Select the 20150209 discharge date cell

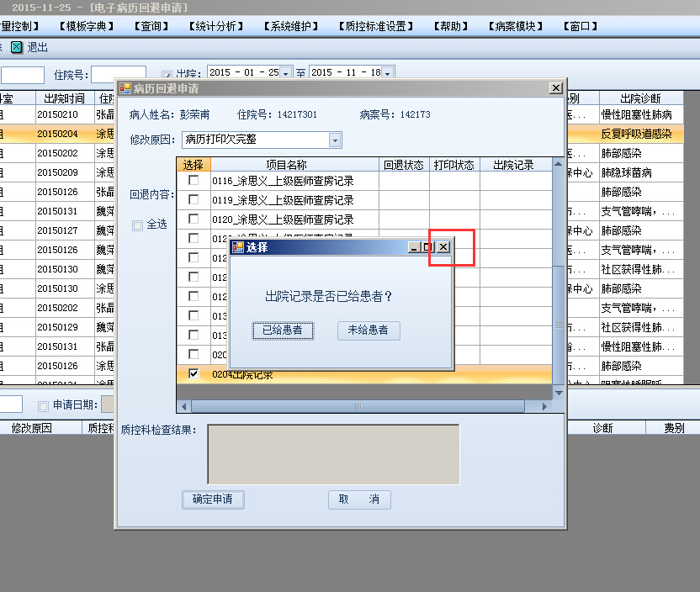pyautogui.click(x=65, y=172)
